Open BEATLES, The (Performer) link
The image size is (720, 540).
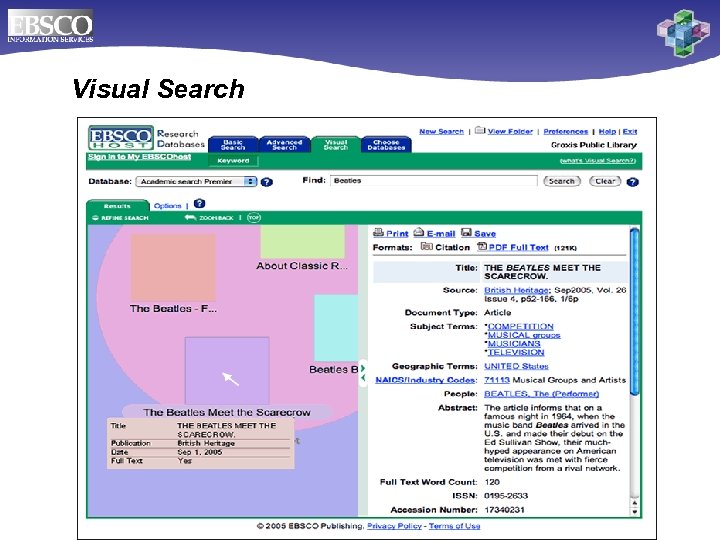(x=541, y=394)
